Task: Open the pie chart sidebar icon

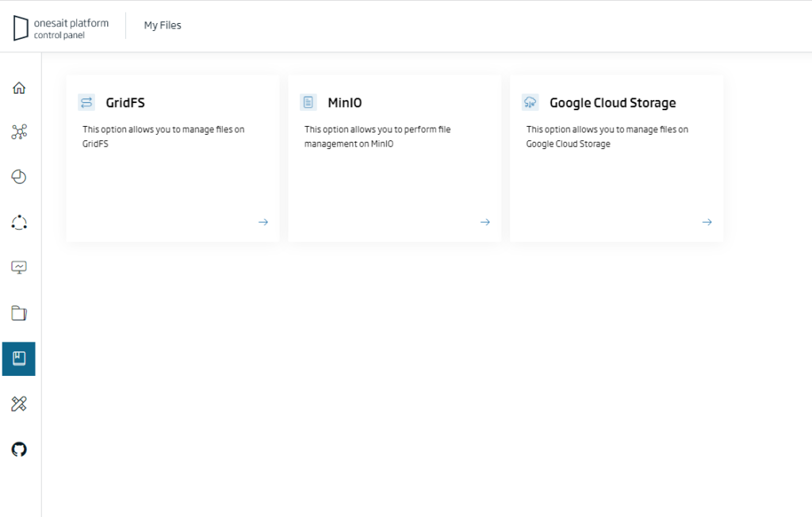Action: tap(19, 177)
